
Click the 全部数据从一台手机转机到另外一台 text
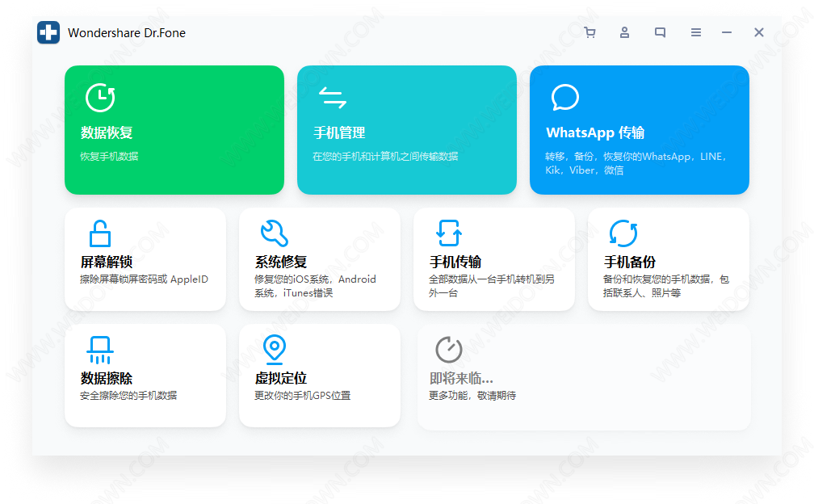(x=492, y=286)
